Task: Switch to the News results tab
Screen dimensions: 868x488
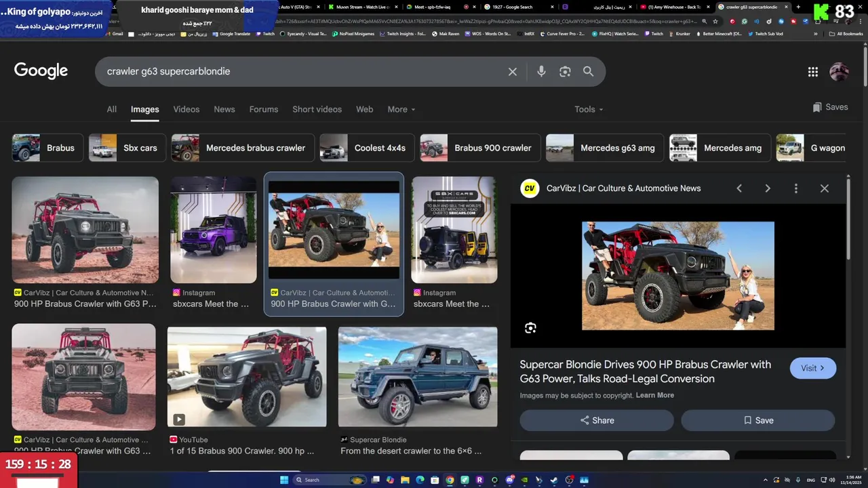Action: pyautogui.click(x=224, y=109)
